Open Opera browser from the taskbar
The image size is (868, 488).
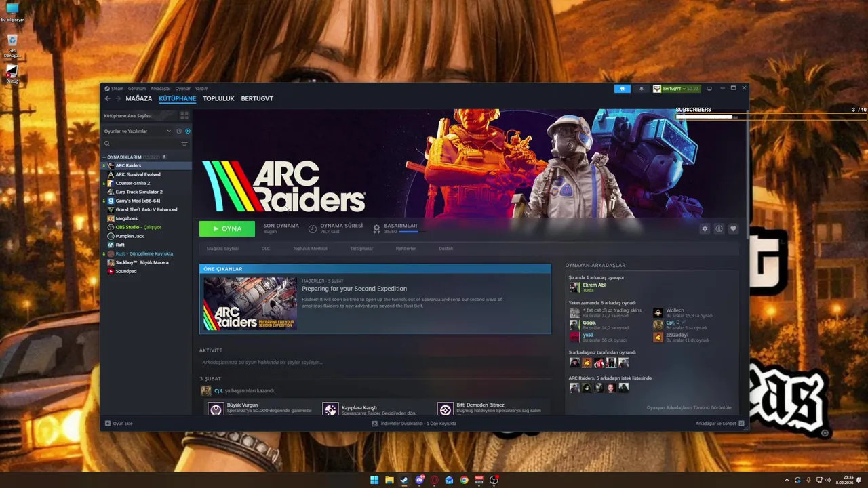(x=434, y=480)
